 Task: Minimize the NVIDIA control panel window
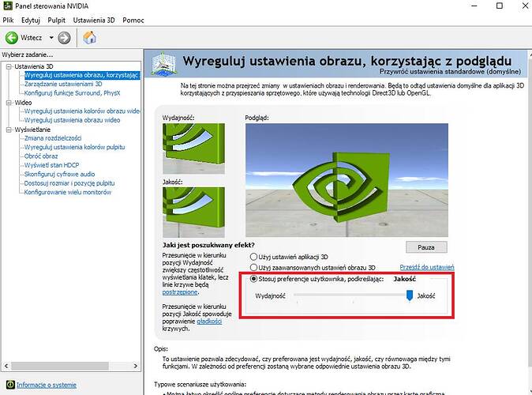pyautogui.click(x=474, y=6)
